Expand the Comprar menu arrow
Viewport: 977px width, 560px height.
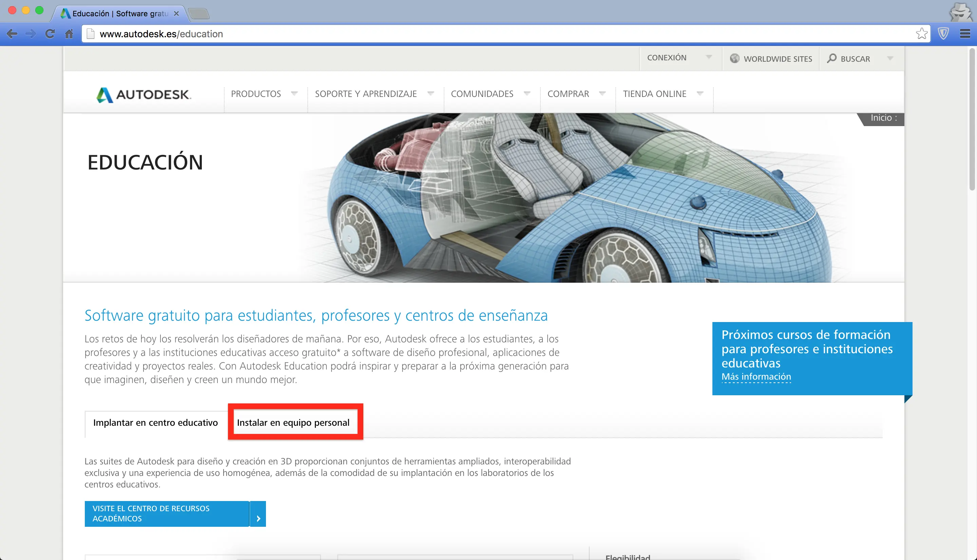pyautogui.click(x=602, y=94)
